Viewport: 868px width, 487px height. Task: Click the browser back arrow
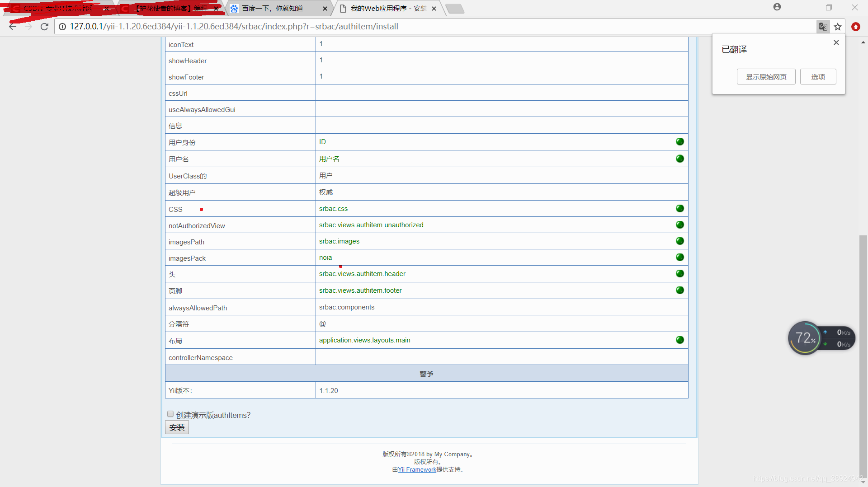pyautogui.click(x=13, y=27)
